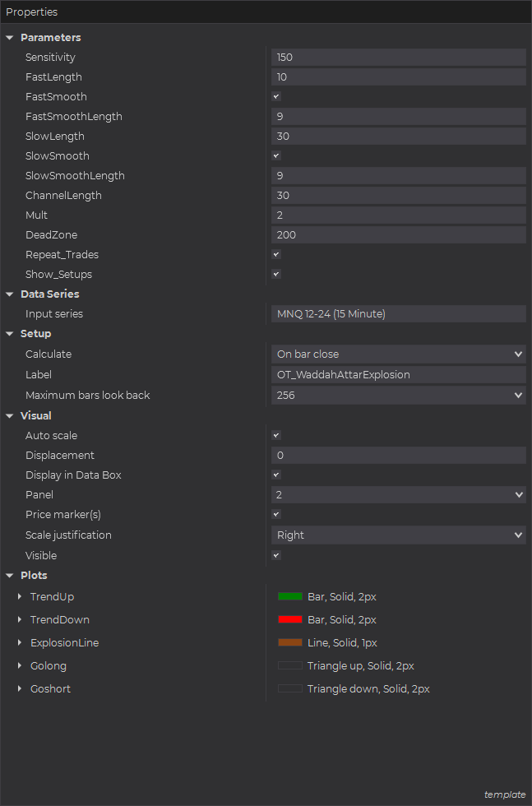Toggle Show_Setups checkbox
Viewport: 532px width, 806px height.
click(x=276, y=275)
